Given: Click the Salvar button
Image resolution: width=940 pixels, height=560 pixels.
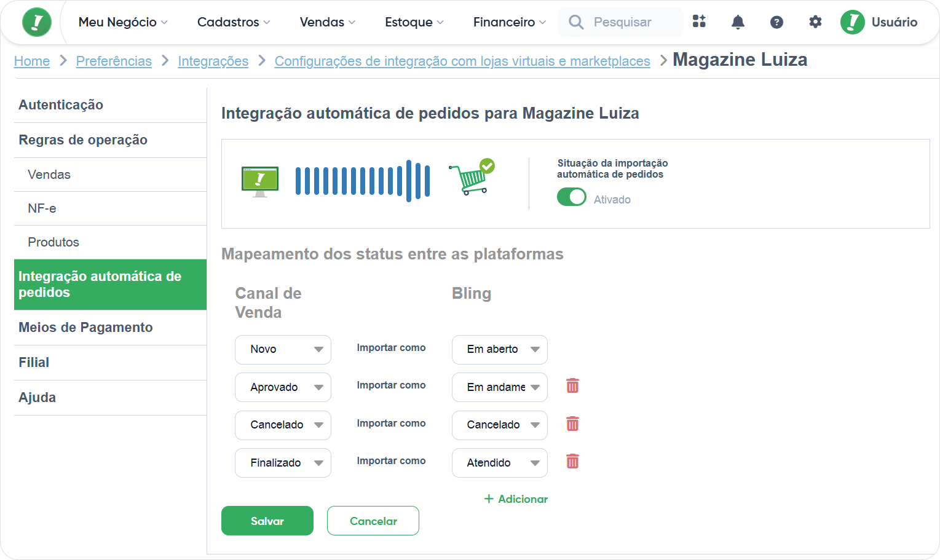Looking at the screenshot, I should 267,521.
